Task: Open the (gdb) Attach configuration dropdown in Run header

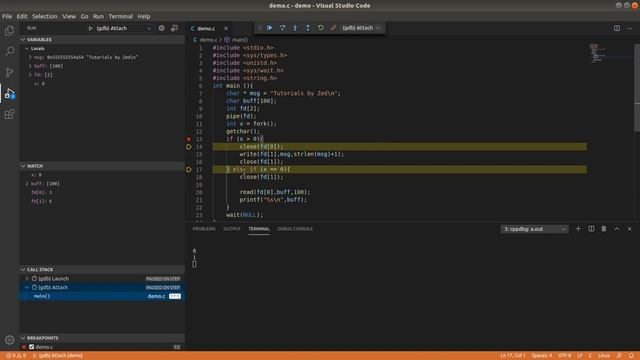Action: point(124,28)
